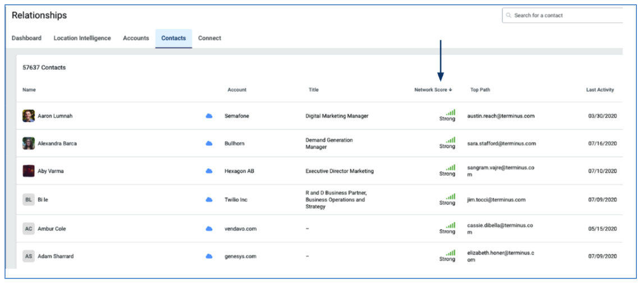Sort by Last Activity column header
644x284 pixels.
coord(600,90)
